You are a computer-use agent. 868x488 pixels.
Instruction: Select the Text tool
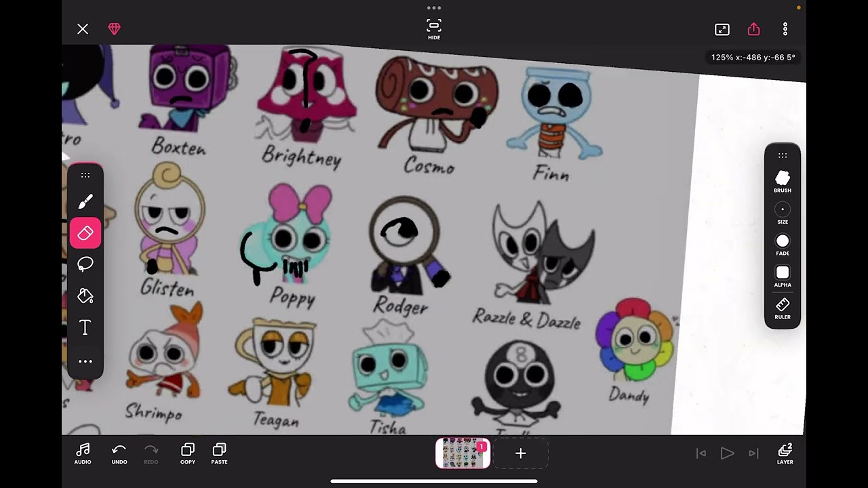(x=85, y=328)
